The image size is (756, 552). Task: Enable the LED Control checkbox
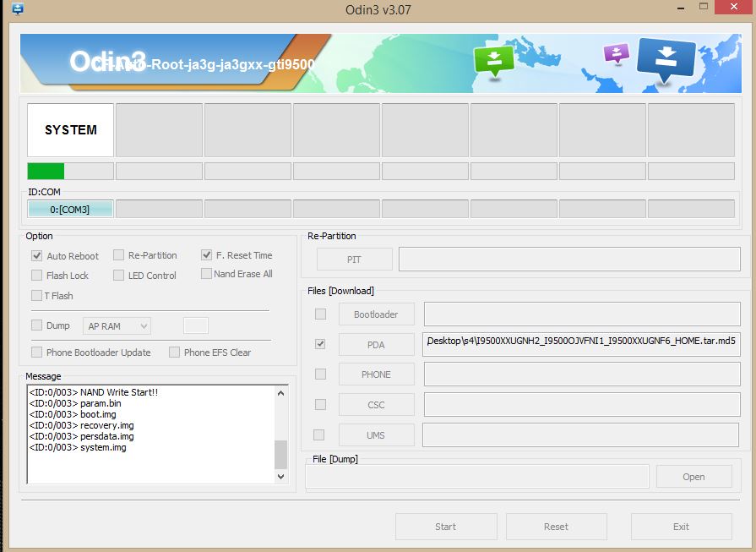[x=118, y=275]
